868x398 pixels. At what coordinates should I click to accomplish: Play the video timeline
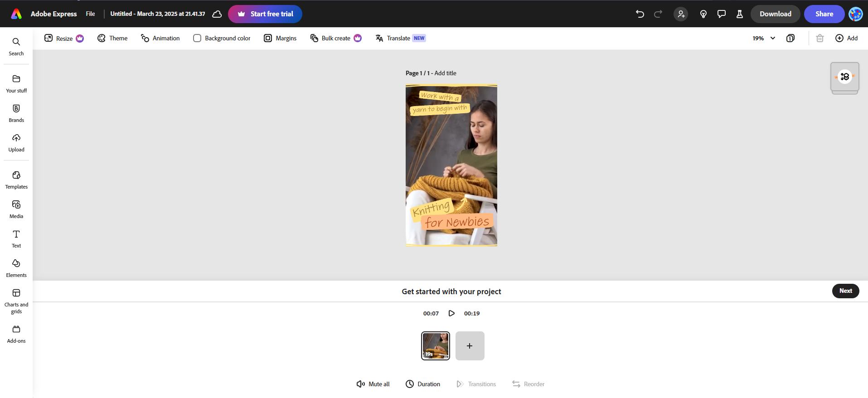[451, 313]
